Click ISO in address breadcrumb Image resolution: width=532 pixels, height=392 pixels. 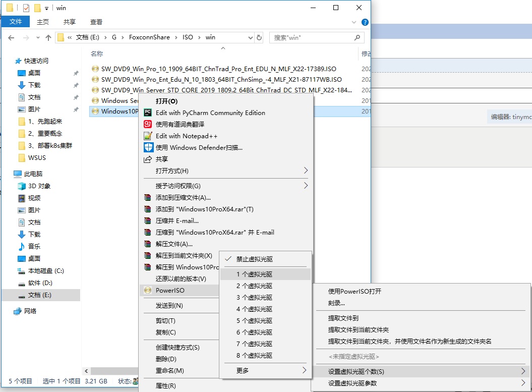[188, 37]
